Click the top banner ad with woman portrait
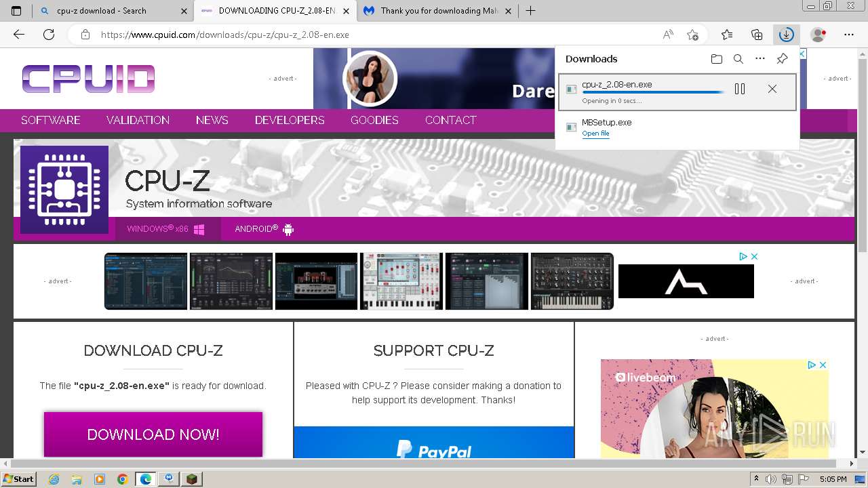Image resolution: width=868 pixels, height=488 pixels. point(434,78)
